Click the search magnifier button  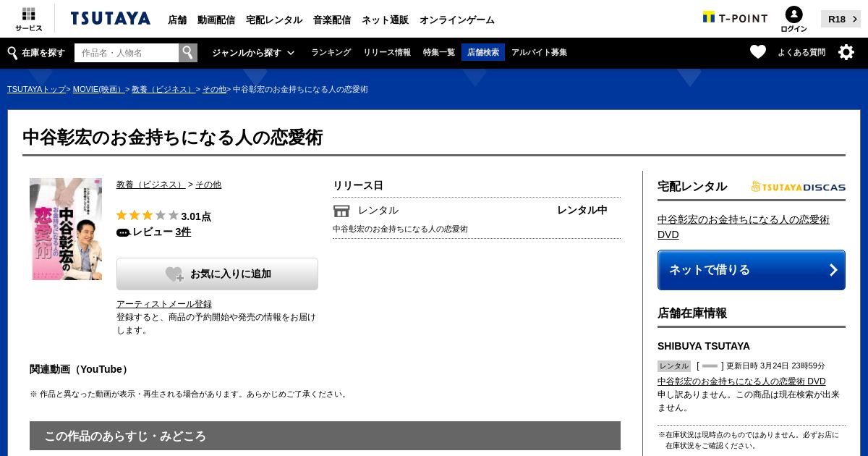(x=188, y=53)
